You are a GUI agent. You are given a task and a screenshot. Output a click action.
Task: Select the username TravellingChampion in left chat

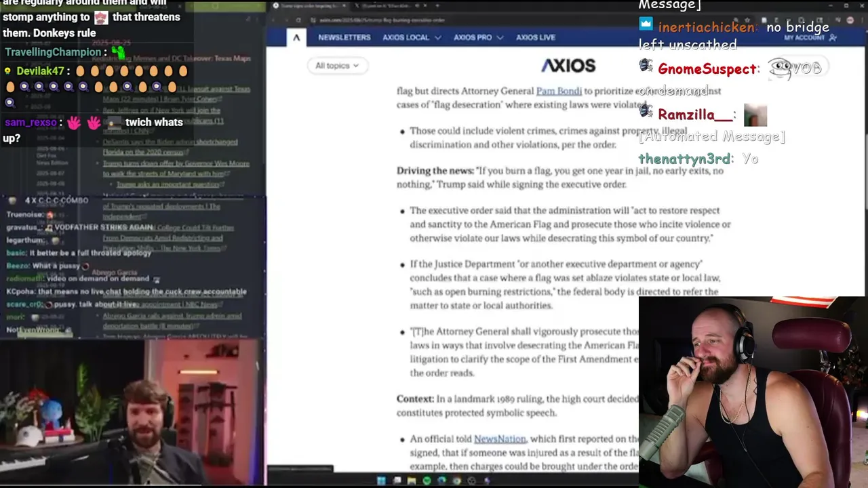pos(54,52)
